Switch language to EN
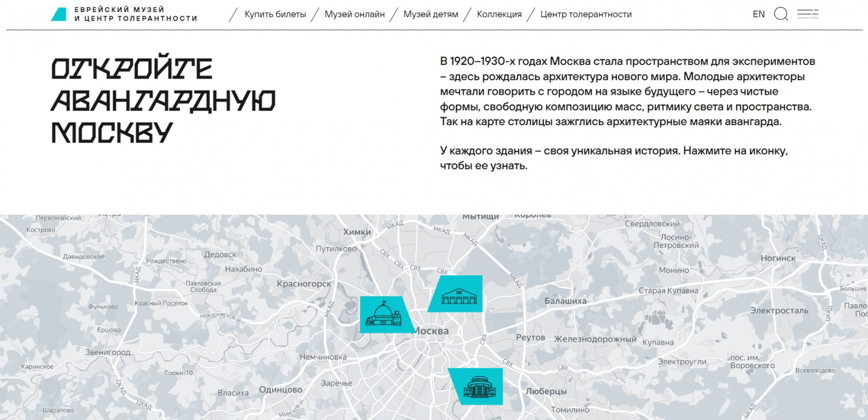Viewport: 868px width, 420px height. click(x=759, y=14)
